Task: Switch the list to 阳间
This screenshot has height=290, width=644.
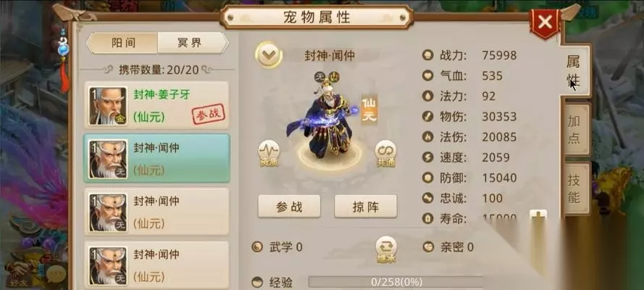Action: [122, 43]
